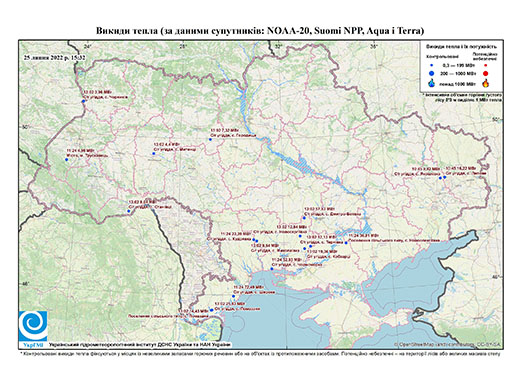This screenshot has width=520, height=368.
Task: Click the small red dot legend symbol
Action: [486, 65]
